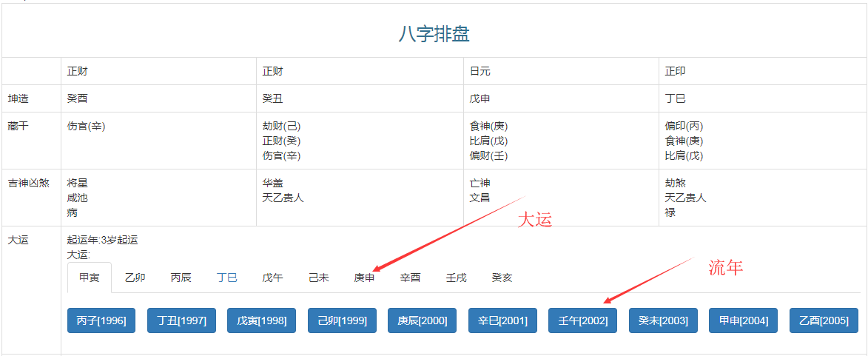Select the 癸亥 tab
This screenshot has height=356, width=868.
[x=502, y=278]
